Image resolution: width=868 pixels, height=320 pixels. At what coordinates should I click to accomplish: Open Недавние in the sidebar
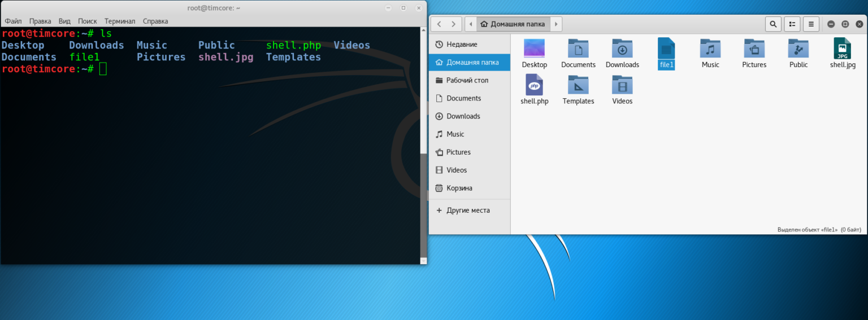461,44
